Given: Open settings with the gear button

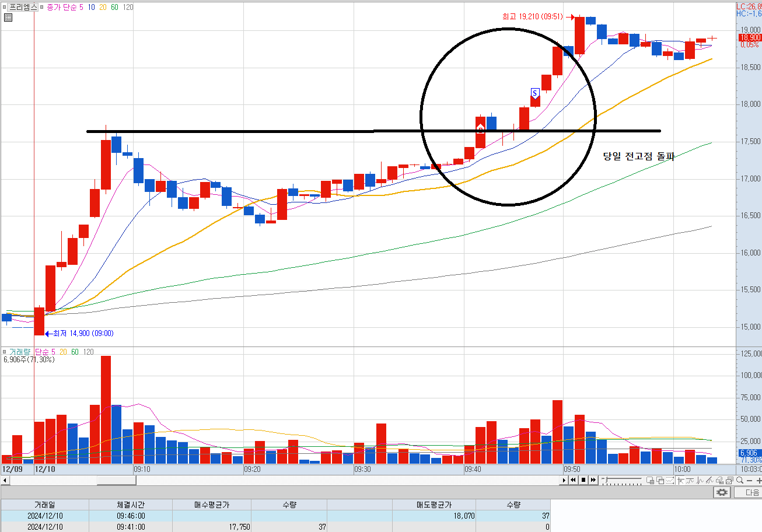Looking at the screenshot, I should coord(722,492).
